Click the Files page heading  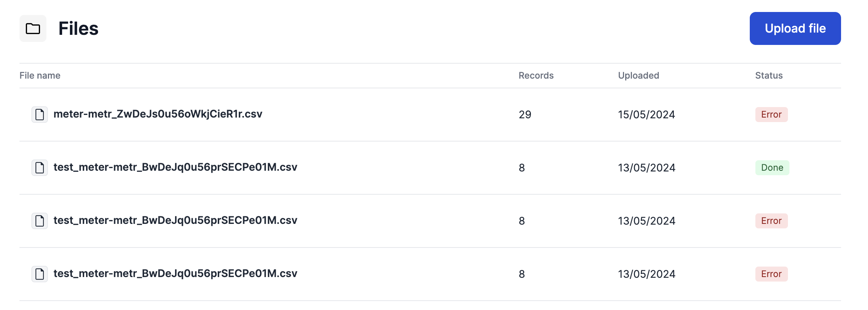click(x=78, y=28)
